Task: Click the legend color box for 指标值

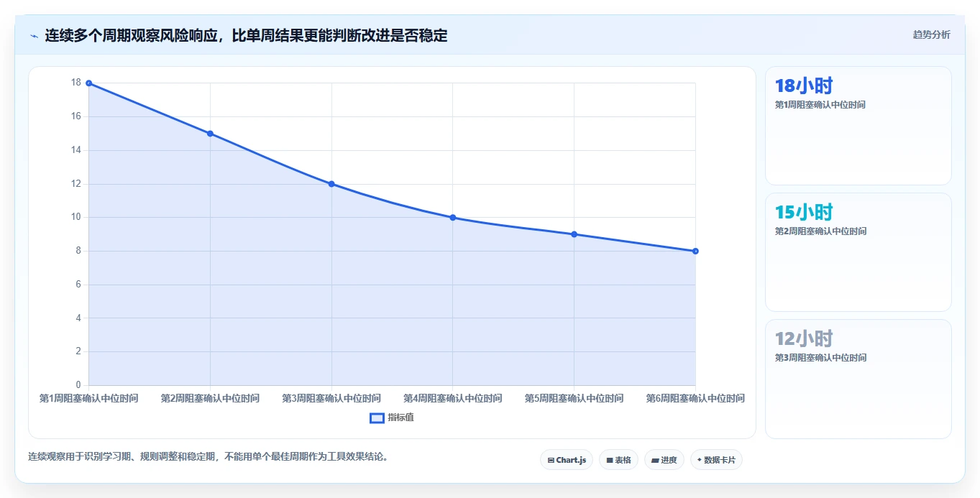Action: (377, 418)
